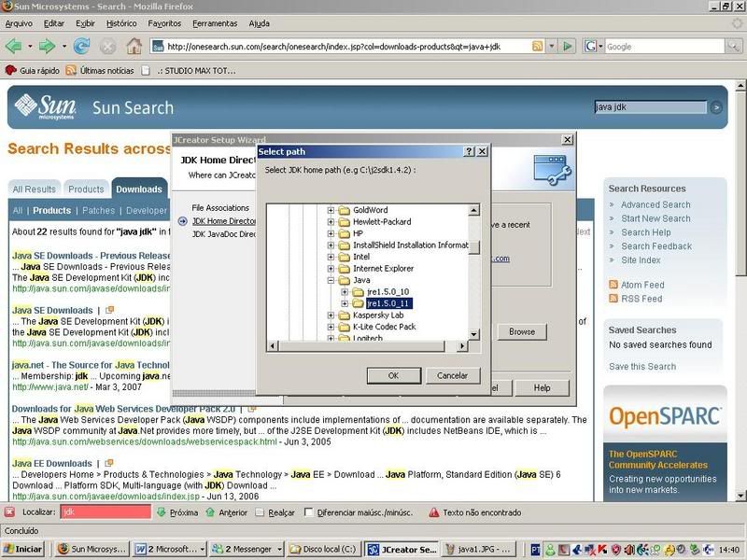Viewport: 747px width, 560px height.
Task: Click the Iniciar start button
Action: (22, 549)
